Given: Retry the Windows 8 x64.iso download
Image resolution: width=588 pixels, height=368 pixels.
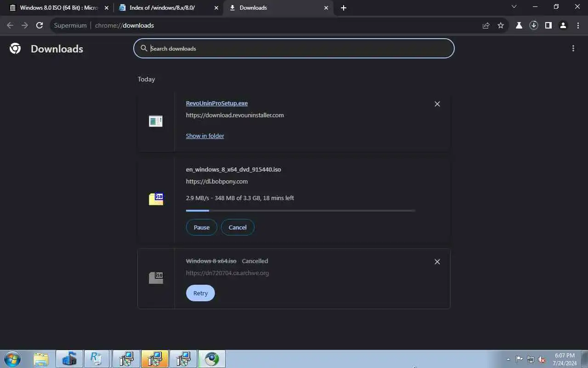Looking at the screenshot, I should point(200,293).
